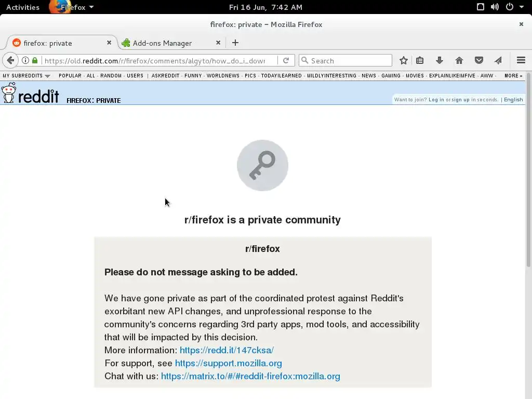Image resolution: width=532 pixels, height=399 pixels.
Task: Go to the GAMING subreddit
Action: [x=391, y=76]
